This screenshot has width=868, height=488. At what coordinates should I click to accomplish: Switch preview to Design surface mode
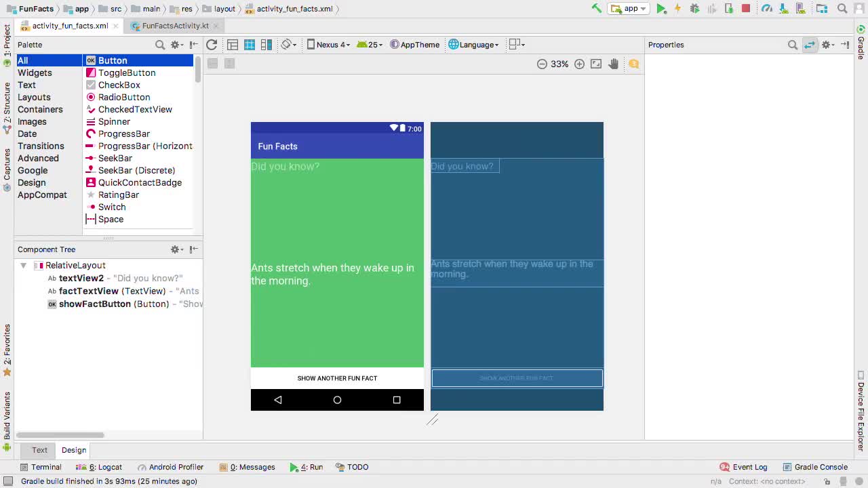point(231,45)
